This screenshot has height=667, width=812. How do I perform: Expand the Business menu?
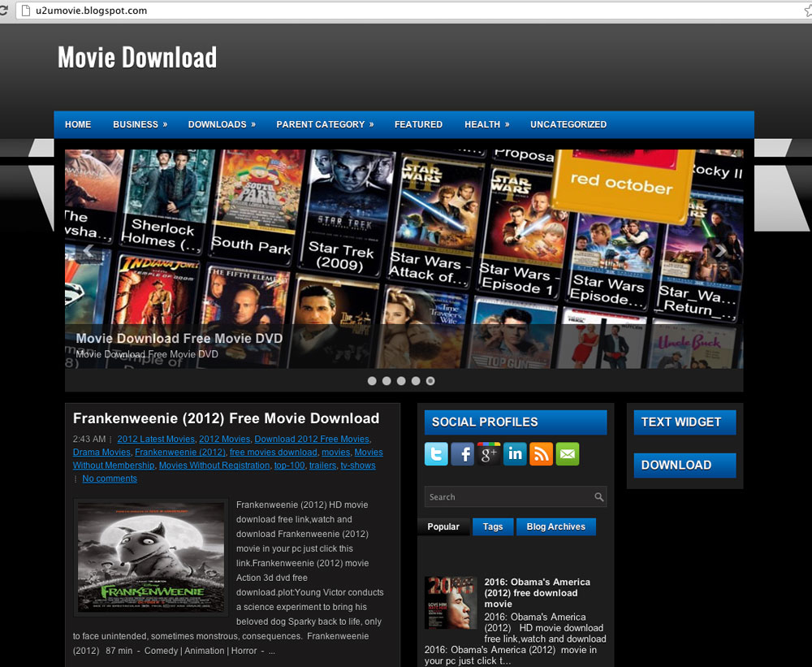pos(140,124)
